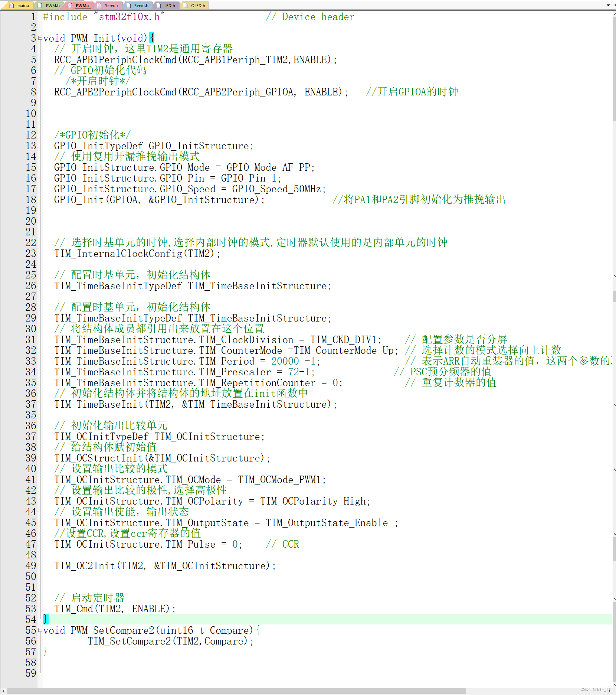Click the void PWM_SetCompare2 function signature

tap(151, 630)
